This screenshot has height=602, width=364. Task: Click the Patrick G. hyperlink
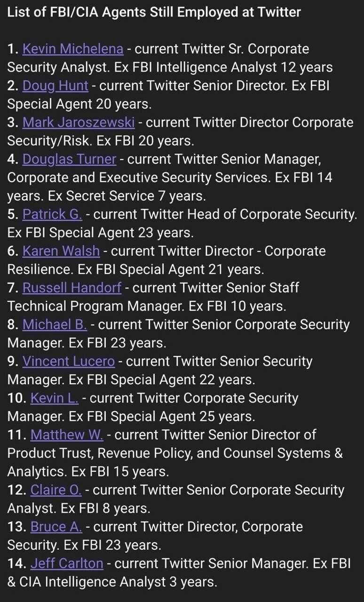pyautogui.click(x=52, y=214)
